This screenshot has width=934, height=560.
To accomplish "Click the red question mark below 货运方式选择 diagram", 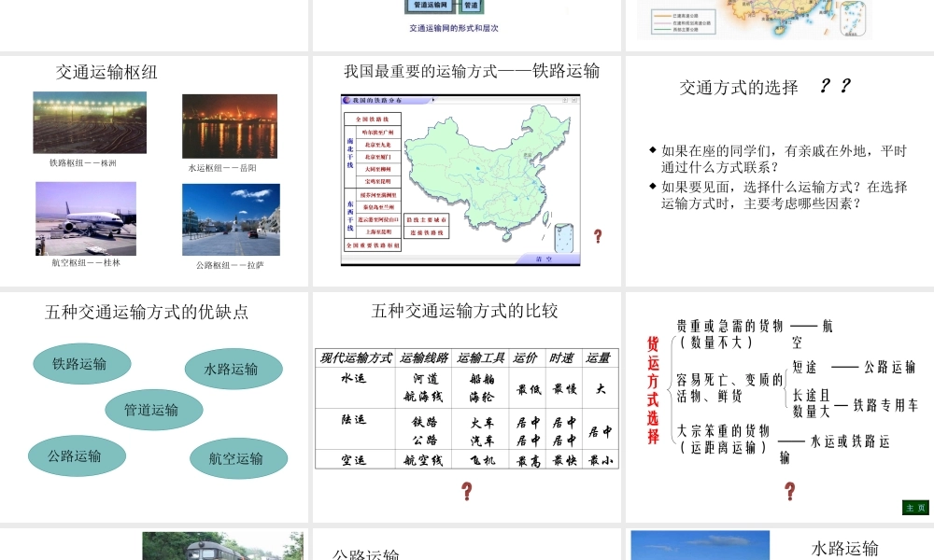I will coord(790,491).
